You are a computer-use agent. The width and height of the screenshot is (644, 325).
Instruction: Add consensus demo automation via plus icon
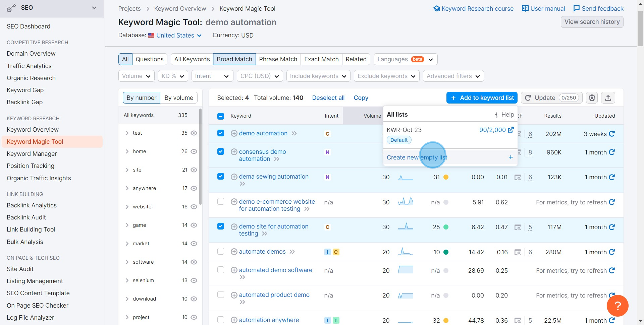click(234, 152)
